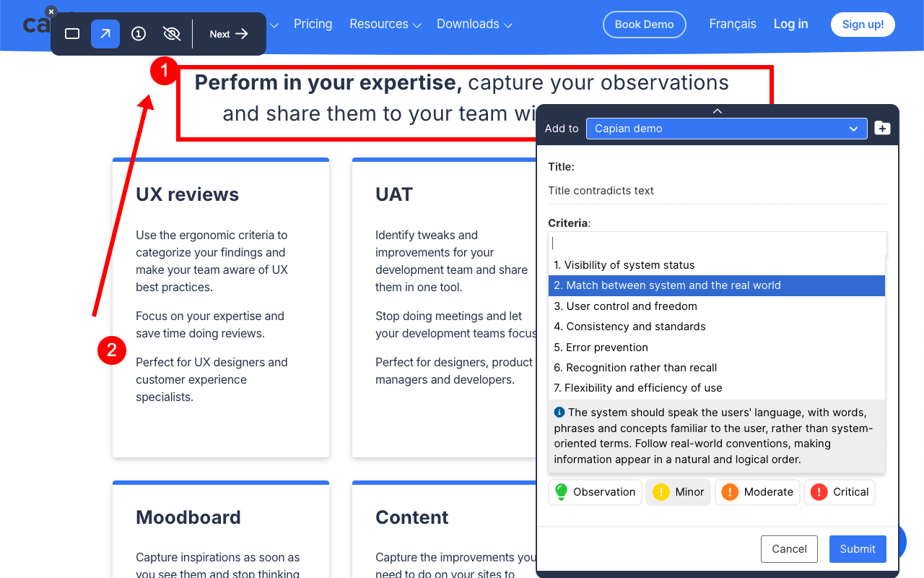Set severity to Minor

[x=678, y=492]
